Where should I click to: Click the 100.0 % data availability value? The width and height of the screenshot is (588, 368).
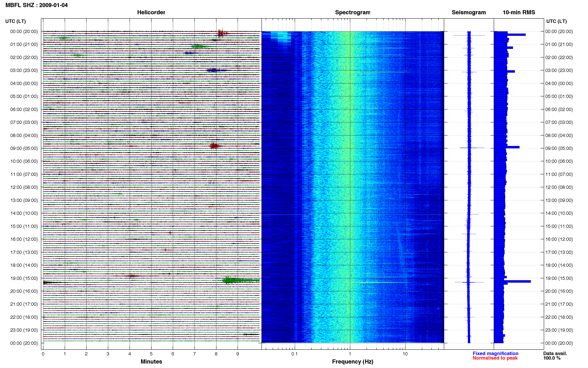pyautogui.click(x=552, y=358)
